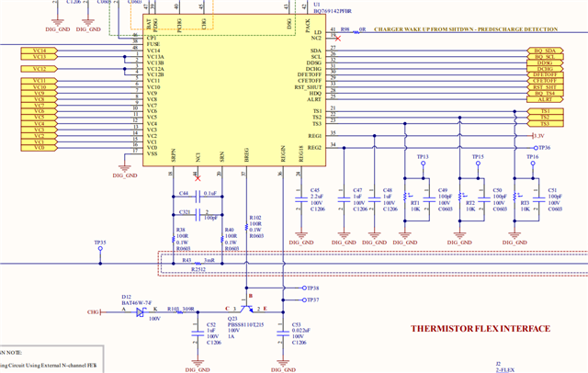
Task: Click the 'BAT46W-7-F' diode part text
Action: click(137, 303)
